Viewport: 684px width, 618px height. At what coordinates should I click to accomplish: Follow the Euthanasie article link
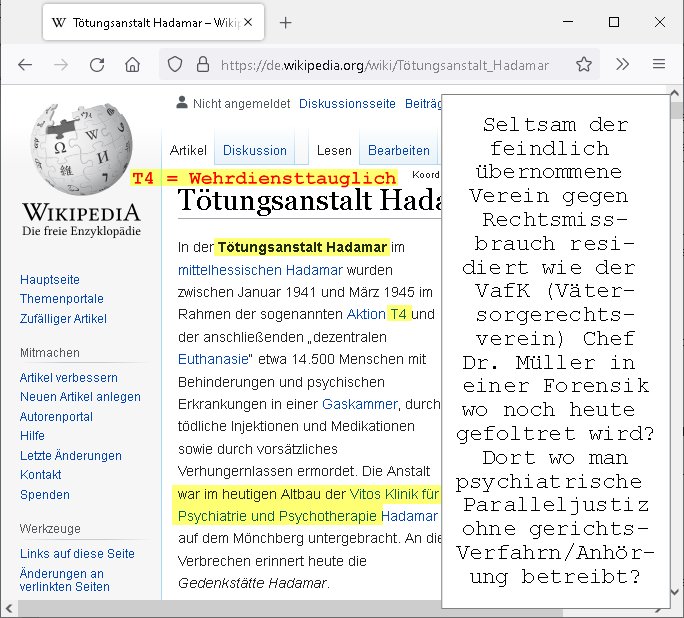[213, 359]
